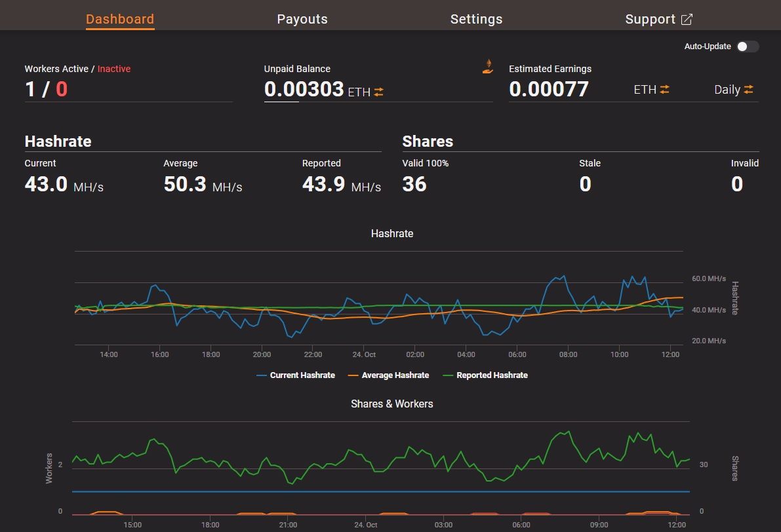Image resolution: width=781 pixels, height=532 pixels.
Task: Click the green Reported Hashrate legend line
Action: (448, 375)
